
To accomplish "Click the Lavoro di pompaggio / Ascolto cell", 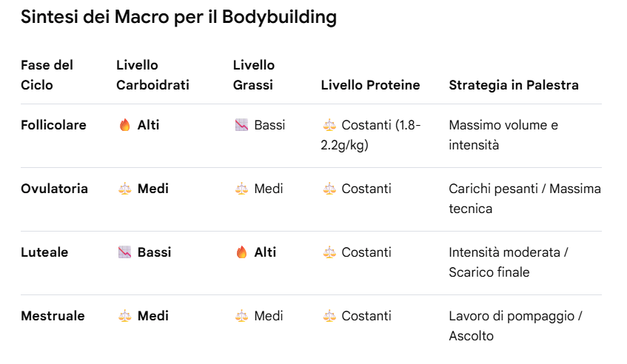I will [515, 326].
